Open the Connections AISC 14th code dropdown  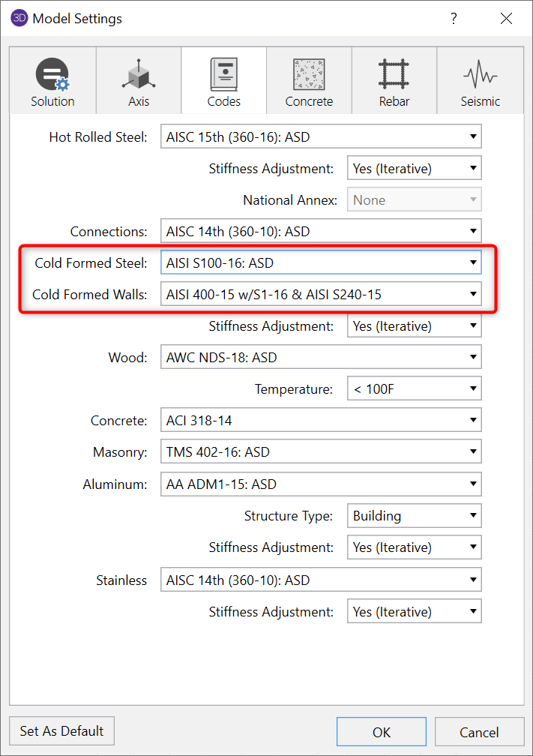tap(321, 232)
